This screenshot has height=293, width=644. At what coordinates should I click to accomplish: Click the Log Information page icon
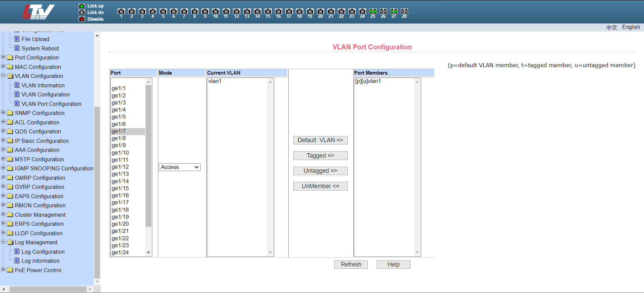tap(17, 260)
